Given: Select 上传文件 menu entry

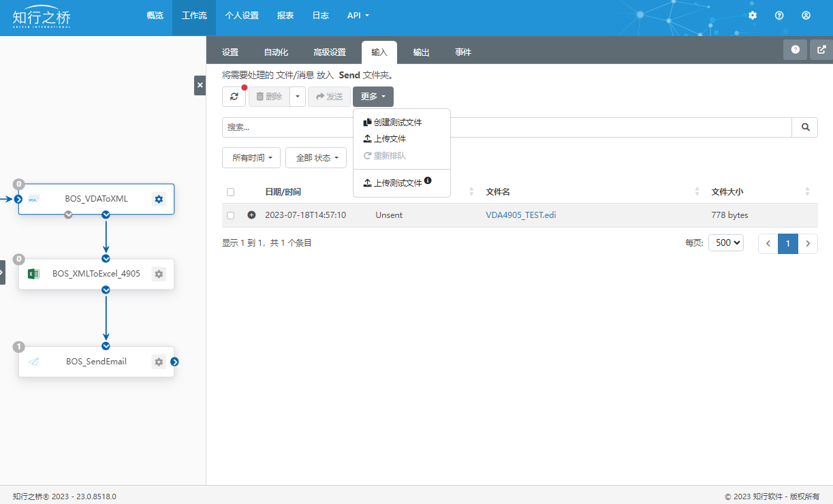Looking at the screenshot, I should coord(390,139).
